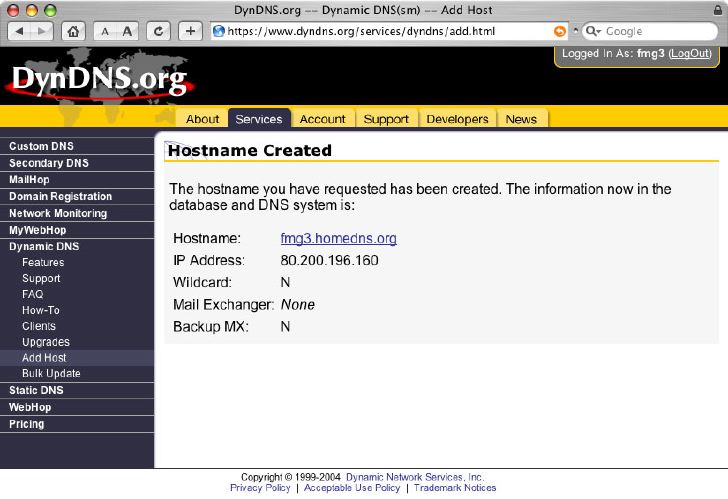Decrease text size with small A button
Viewport: 728px width, 499px height.
click(105, 31)
